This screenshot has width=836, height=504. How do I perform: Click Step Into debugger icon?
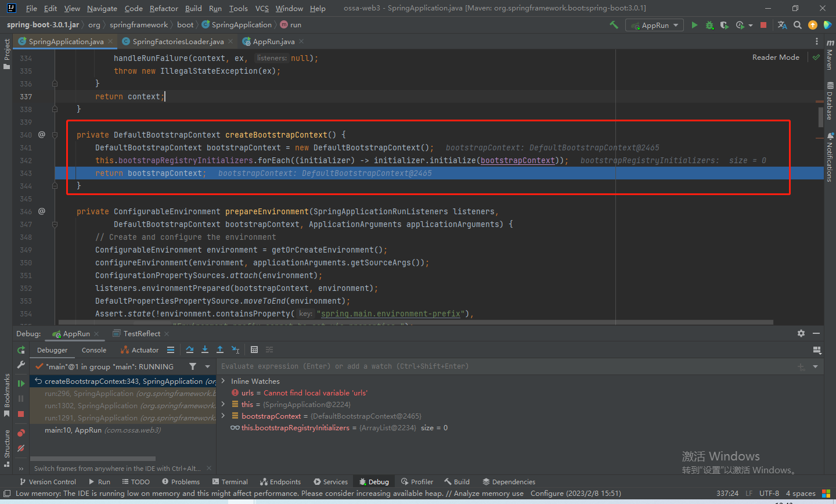(205, 350)
